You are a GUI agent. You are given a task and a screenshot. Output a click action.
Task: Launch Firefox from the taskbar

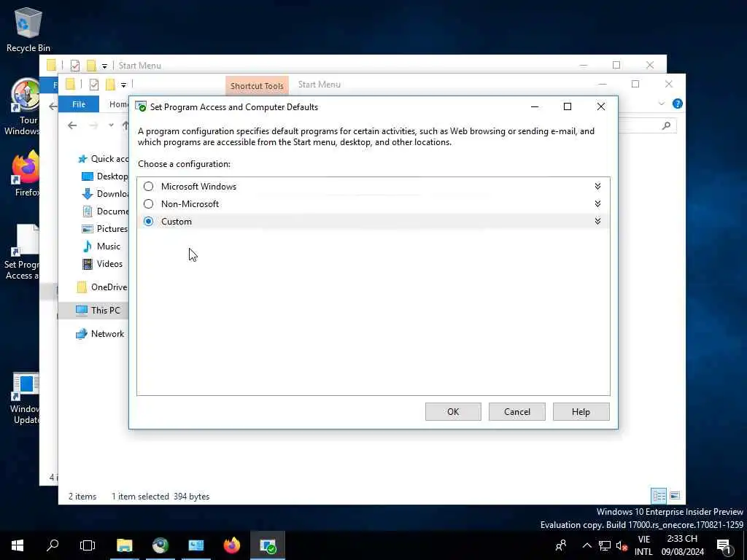coord(232,545)
